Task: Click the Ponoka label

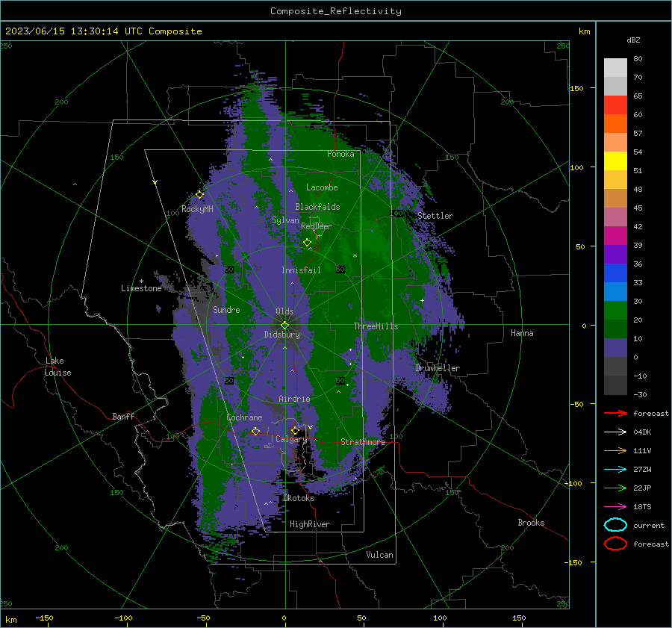Action: tap(340, 154)
